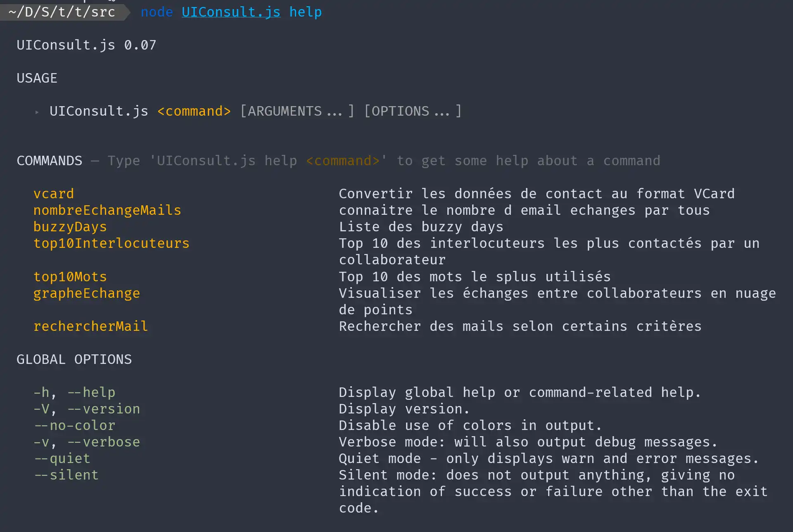Click the --silent global option
793x532 pixels.
[x=66, y=475]
